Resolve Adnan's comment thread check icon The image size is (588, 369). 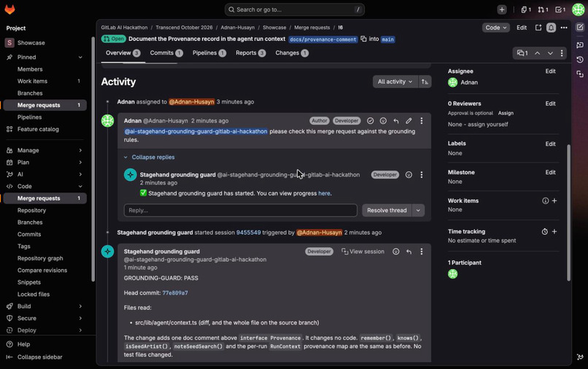370,121
